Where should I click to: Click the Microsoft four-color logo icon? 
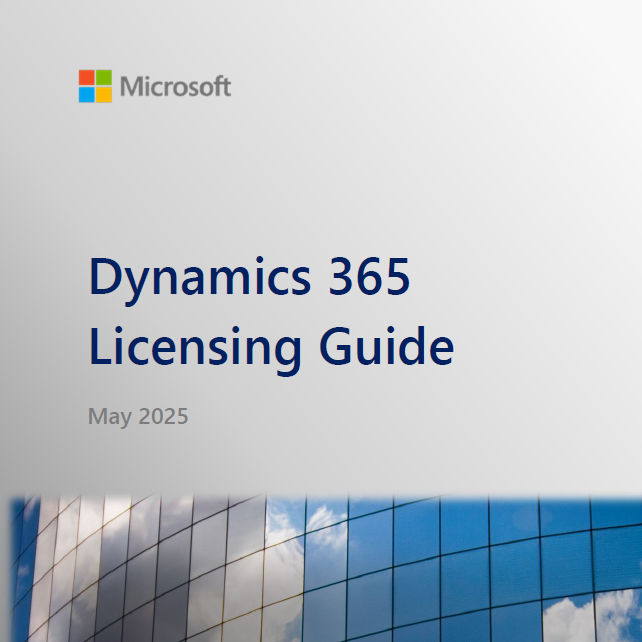95,86
